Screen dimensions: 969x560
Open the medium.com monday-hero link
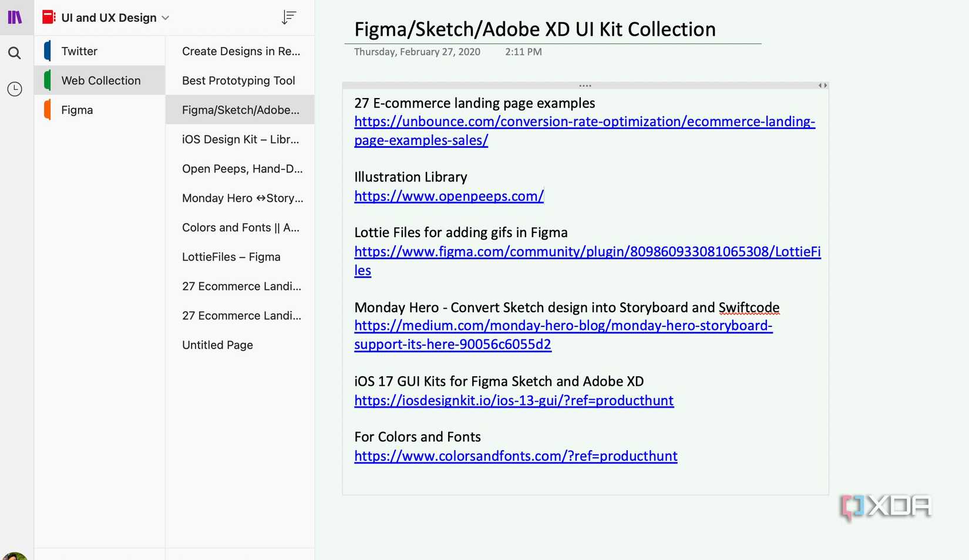pyautogui.click(x=563, y=335)
